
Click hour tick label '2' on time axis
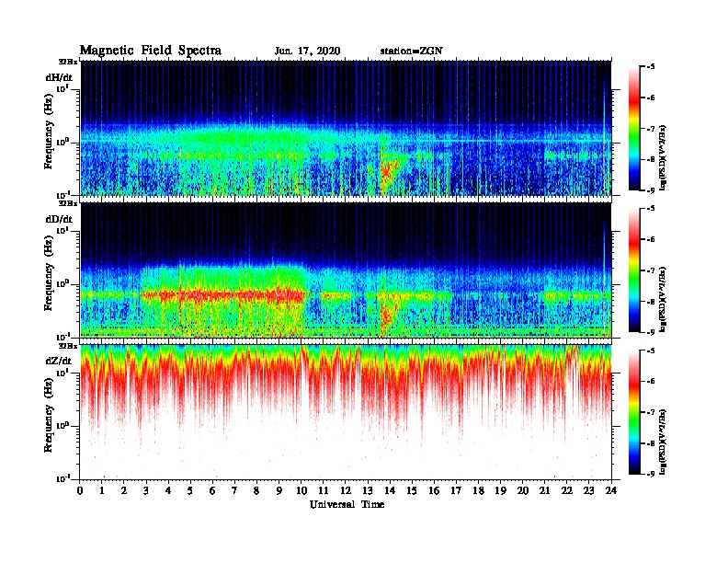click(x=124, y=490)
